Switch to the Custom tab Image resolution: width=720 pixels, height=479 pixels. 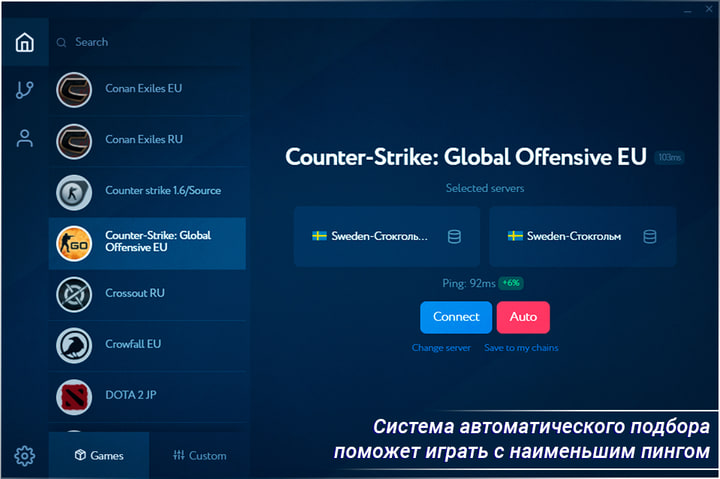tap(200, 455)
